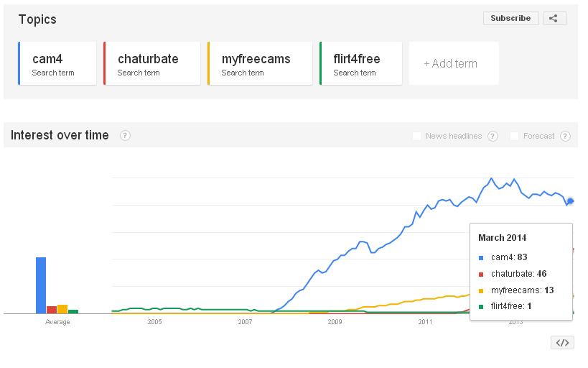Click the green flirt4free average bar
588x368 pixels.
pyautogui.click(x=73, y=312)
